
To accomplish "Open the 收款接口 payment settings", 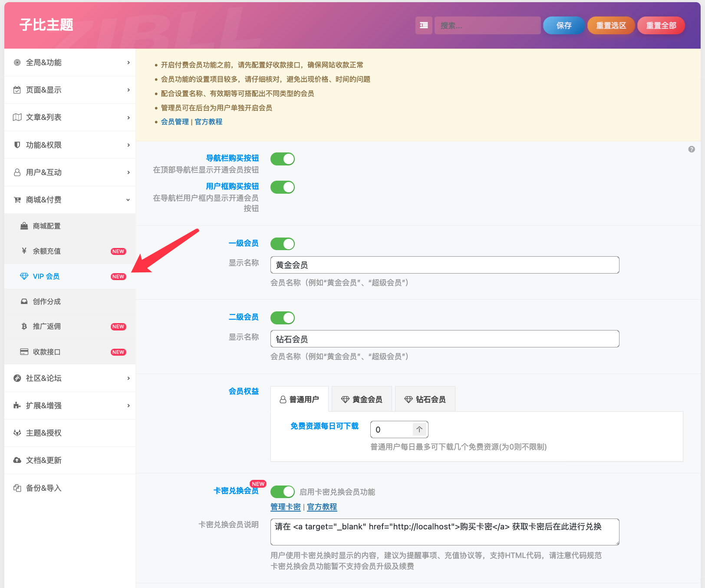I will point(49,352).
